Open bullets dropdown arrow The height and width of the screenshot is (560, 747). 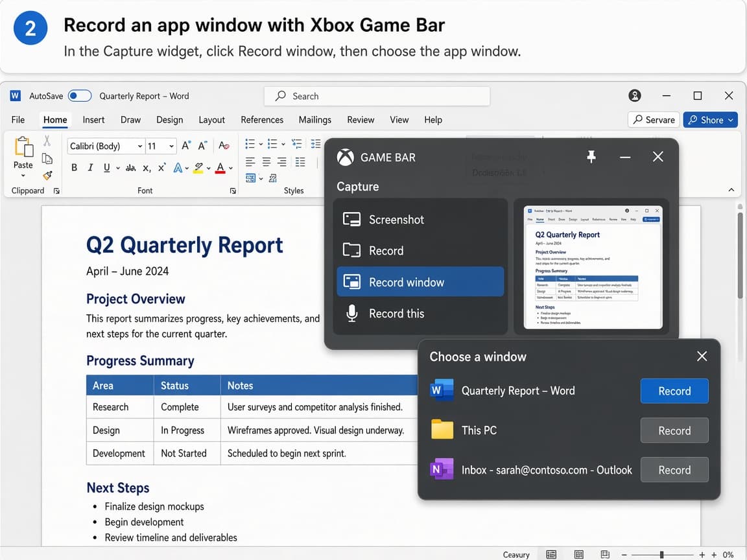(x=261, y=144)
